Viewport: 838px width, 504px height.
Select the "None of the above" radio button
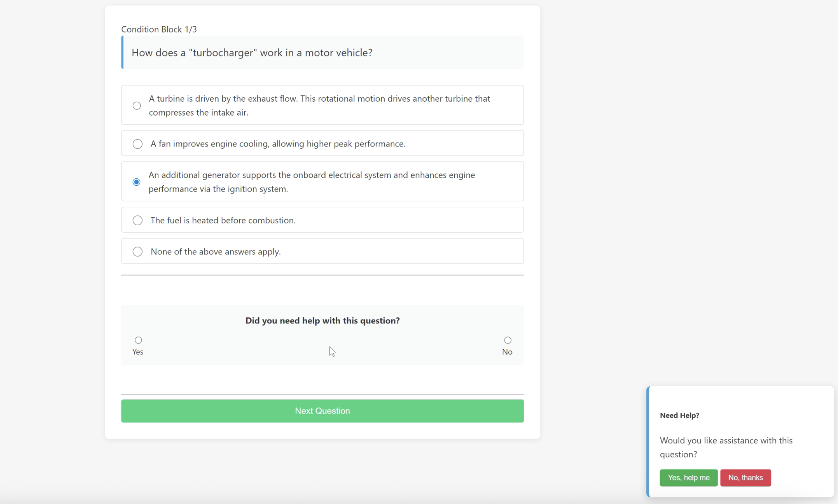click(138, 252)
